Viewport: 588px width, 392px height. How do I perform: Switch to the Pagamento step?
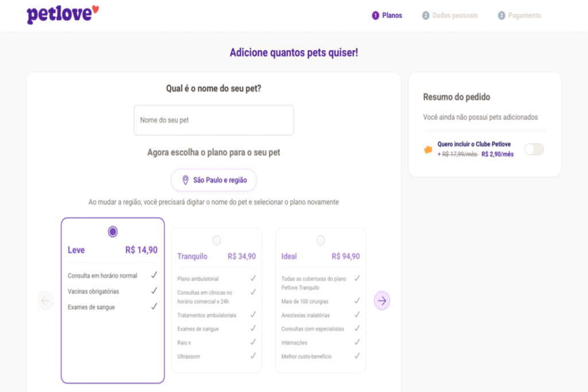pos(520,15)
